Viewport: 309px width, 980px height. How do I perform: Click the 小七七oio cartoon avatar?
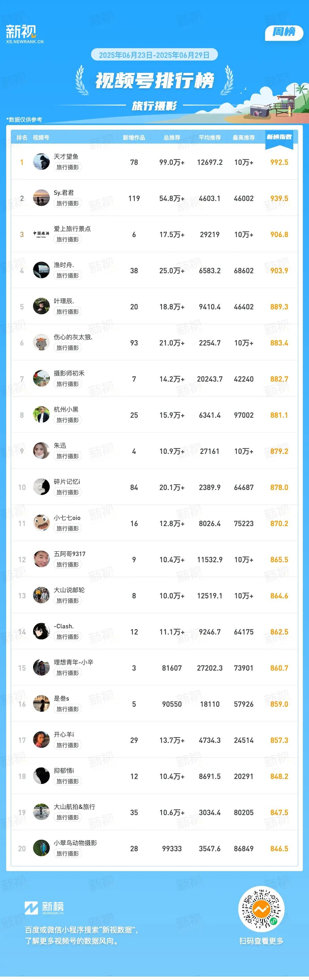pos(41,523)
